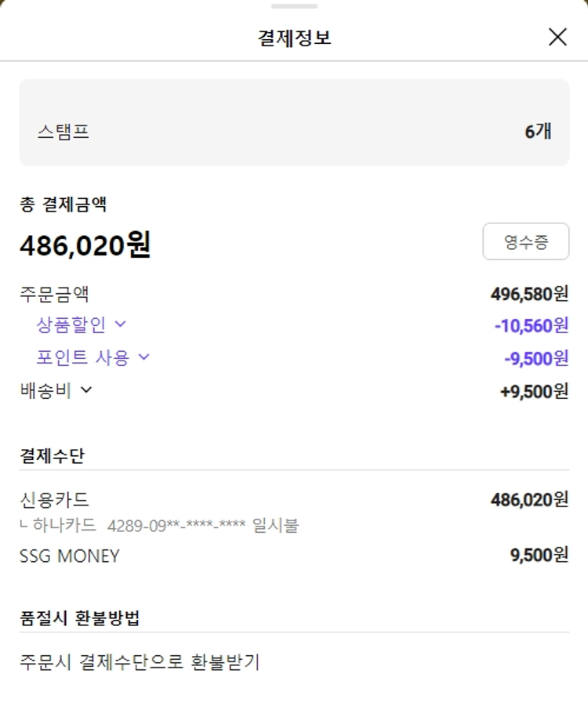Click the 결제정보 header title
588x728 pixels.
tap(294, 38)
